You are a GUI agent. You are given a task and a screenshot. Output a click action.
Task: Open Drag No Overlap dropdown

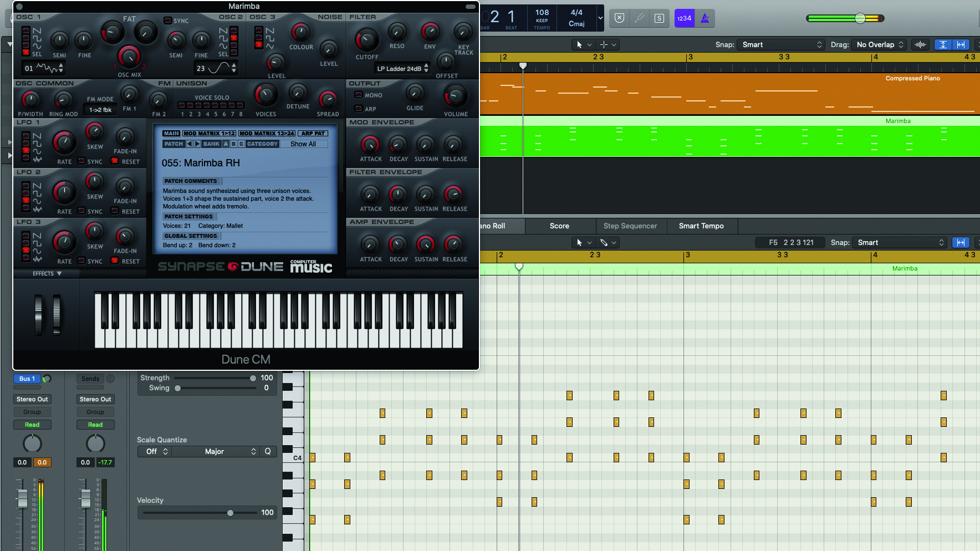pyautogui.click(x=880, y=44)
